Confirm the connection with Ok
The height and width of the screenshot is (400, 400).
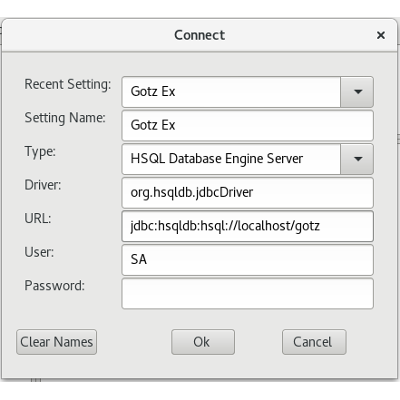203,342
